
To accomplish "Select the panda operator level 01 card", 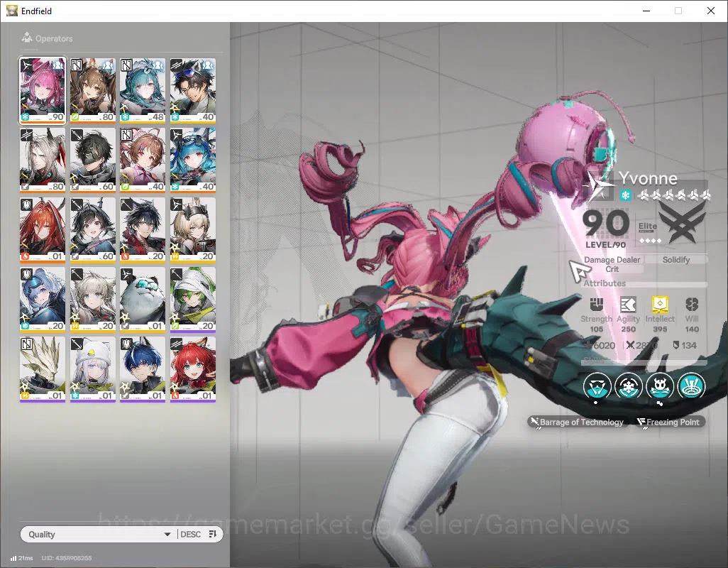I will coord(143,300).
